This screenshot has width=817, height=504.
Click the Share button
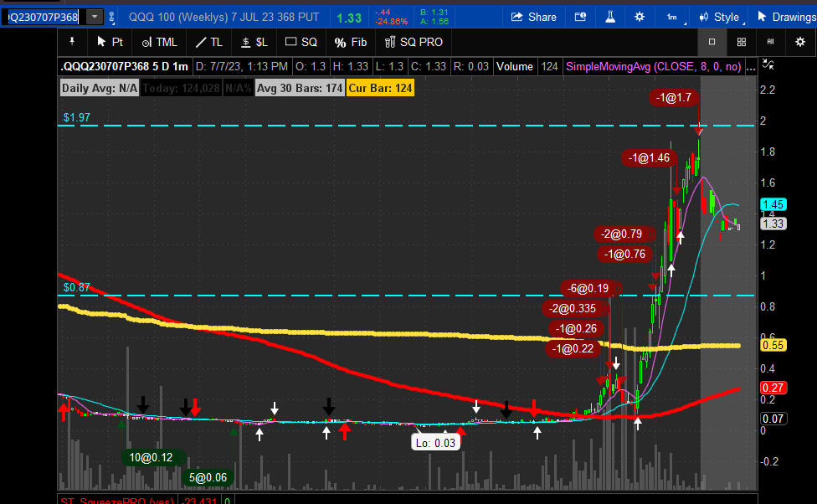coord(533,18)
